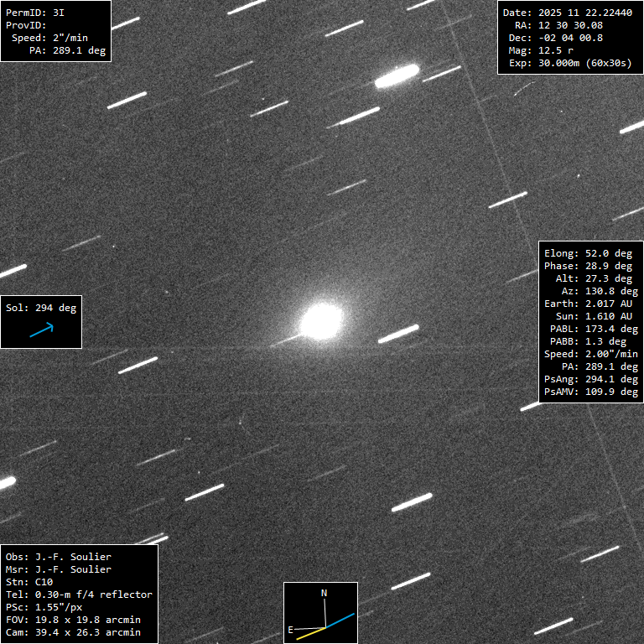Click the E label on the compass

[x=291, y=629]
